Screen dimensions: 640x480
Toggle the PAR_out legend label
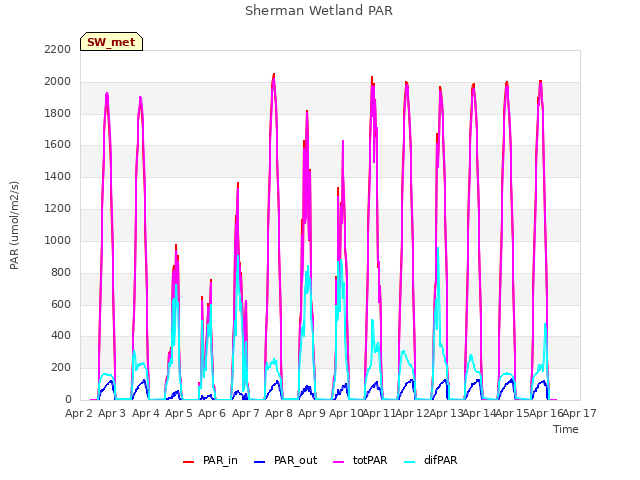tap(296, 460)
